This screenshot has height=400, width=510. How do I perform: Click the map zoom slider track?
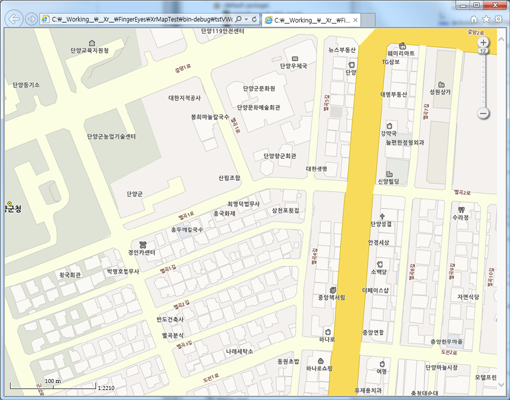tap(483, 81)
